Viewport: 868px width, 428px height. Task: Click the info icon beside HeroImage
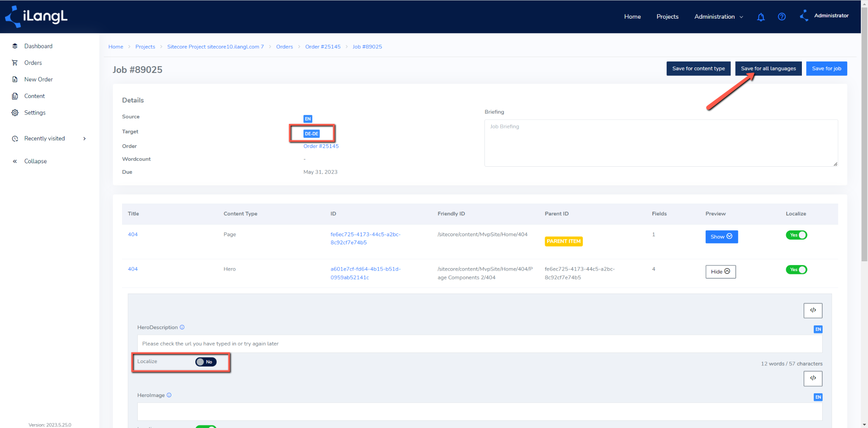(x=169, y=395)
